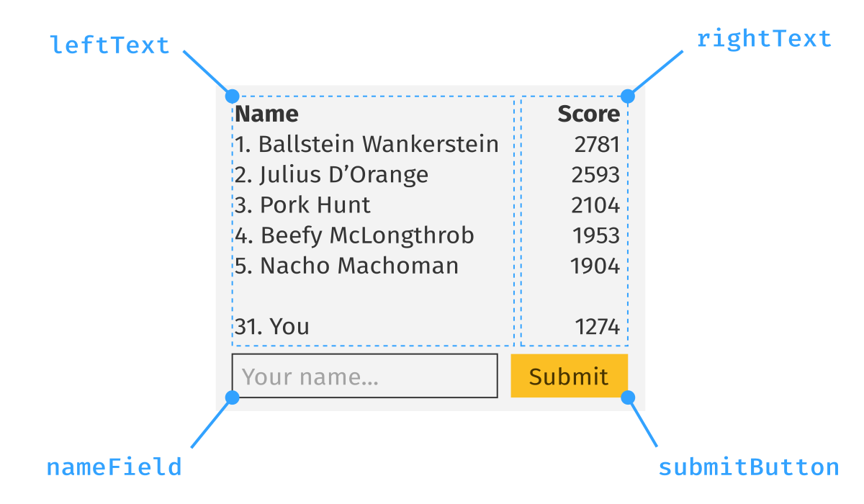Click your score value 1274
This screenshot has height=504, width=864.
(x=597, y=328)
